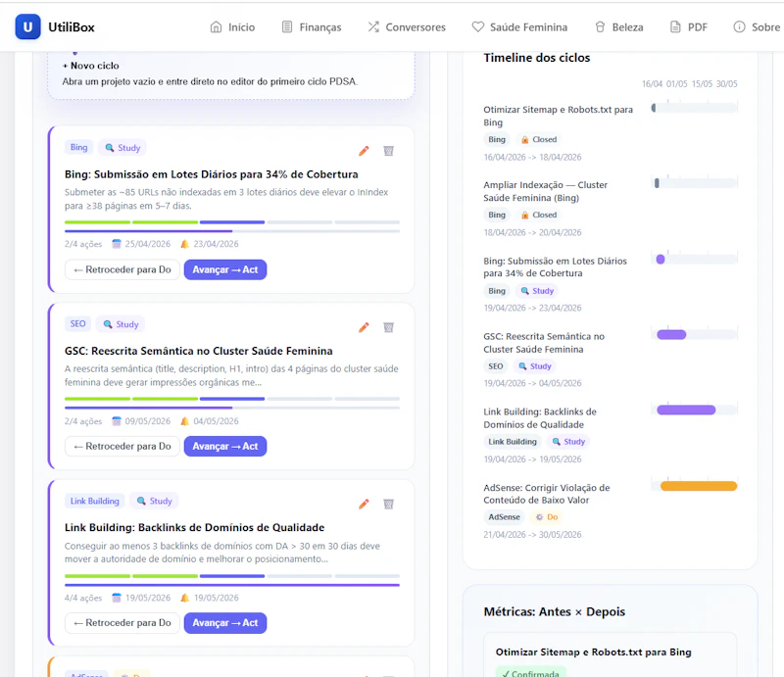784x677 pixels.
Task: Click Retroceder para Do on GSC card
Action: pyautogui.click(x=122, y=446)
